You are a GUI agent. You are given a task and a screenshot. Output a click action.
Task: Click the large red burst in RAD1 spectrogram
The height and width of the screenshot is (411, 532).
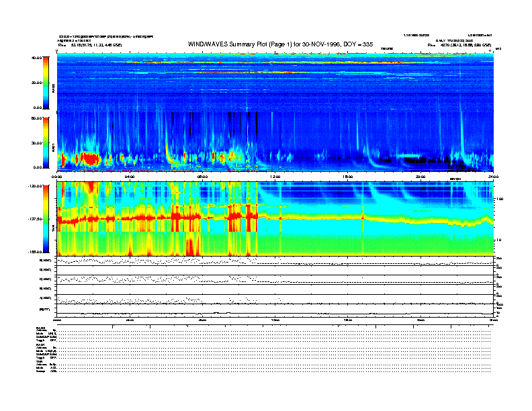[x=89, y=158]
